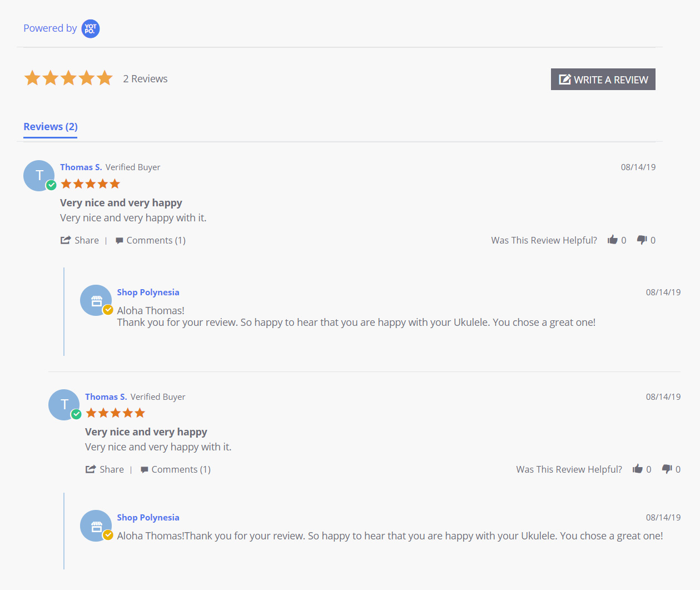Click the Write A Review button

(x=603, y=79)
